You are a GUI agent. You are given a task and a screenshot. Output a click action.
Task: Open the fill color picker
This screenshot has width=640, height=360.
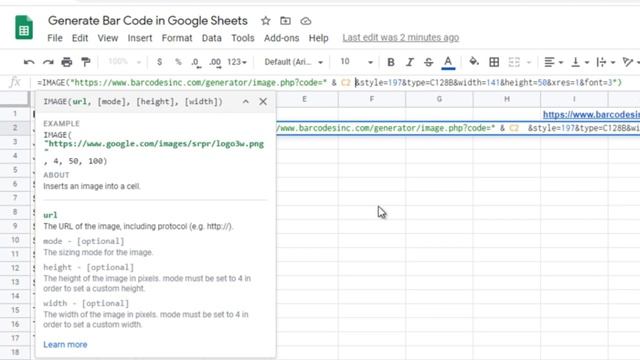click(x=474, y=62)
